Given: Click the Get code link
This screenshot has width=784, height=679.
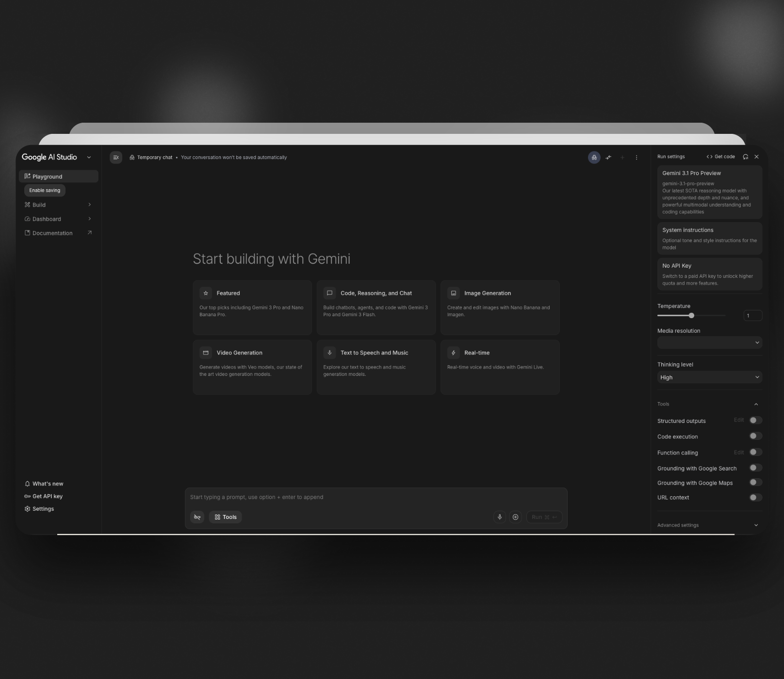Looking at the screenshot, I should pos(721,157).
